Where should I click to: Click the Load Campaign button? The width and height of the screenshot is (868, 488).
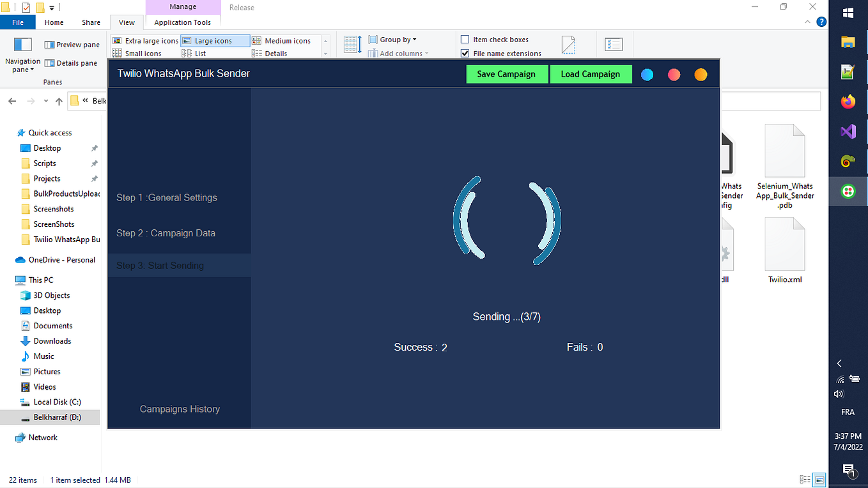pyautogui.click(x=591, y=74)
